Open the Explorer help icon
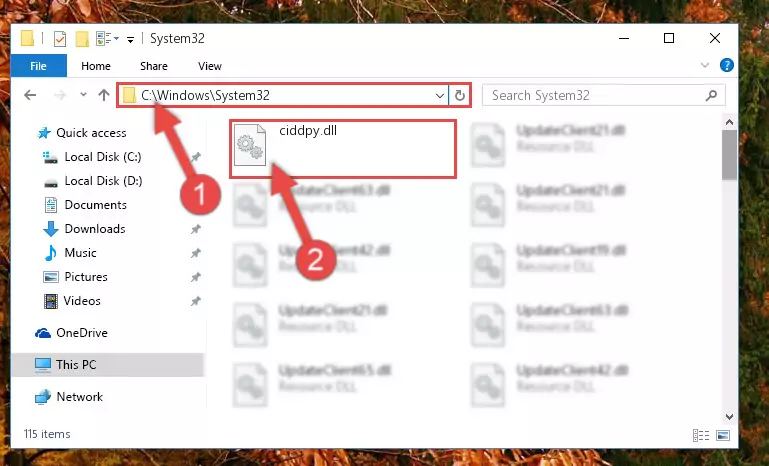The image size is (769, 466). pyautogui.click(x=727, y=65)
